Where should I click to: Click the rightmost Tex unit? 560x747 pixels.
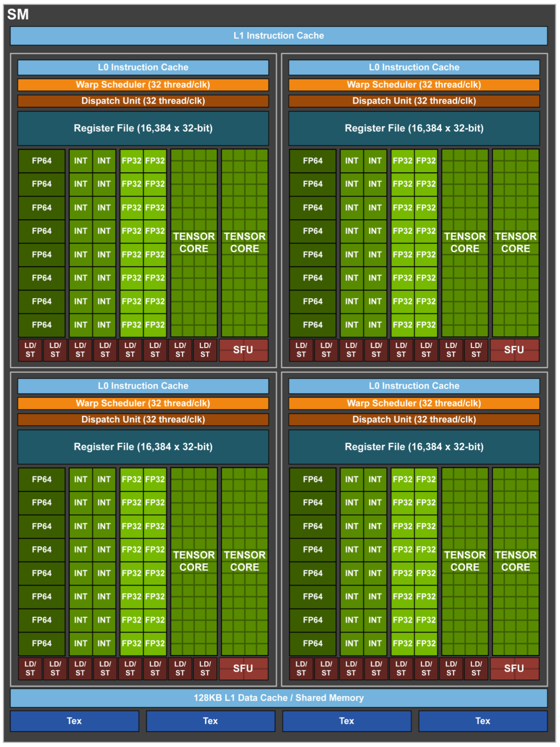point(483,721)
